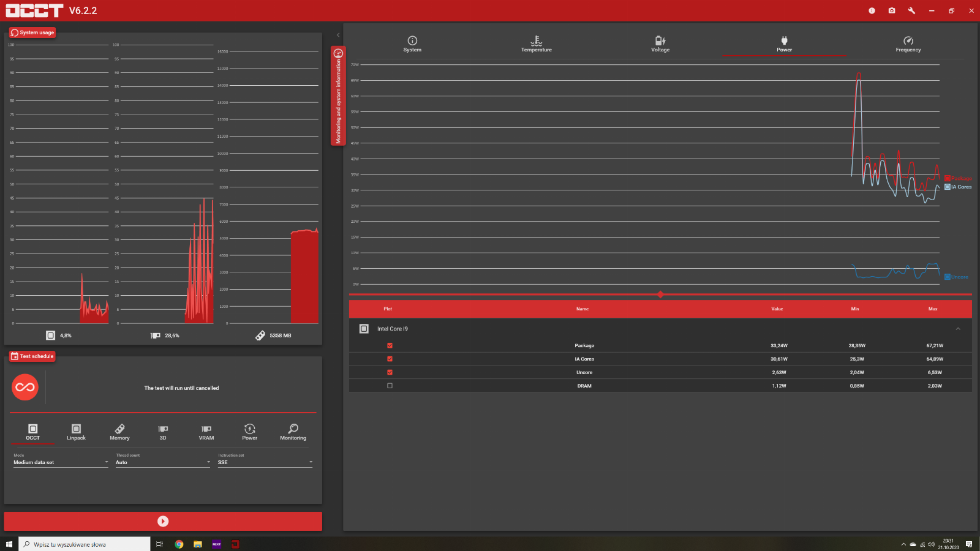The width and height of the screenshot is (980, 551).
Task: Open the Instruction set SSE dropdown
Action: tap(265, 462)
